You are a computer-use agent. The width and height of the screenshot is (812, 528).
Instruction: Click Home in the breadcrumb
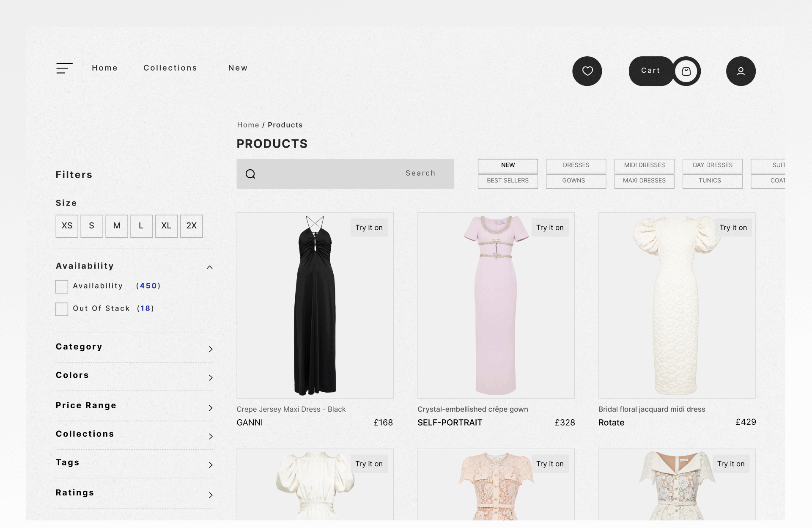point(248,125)
